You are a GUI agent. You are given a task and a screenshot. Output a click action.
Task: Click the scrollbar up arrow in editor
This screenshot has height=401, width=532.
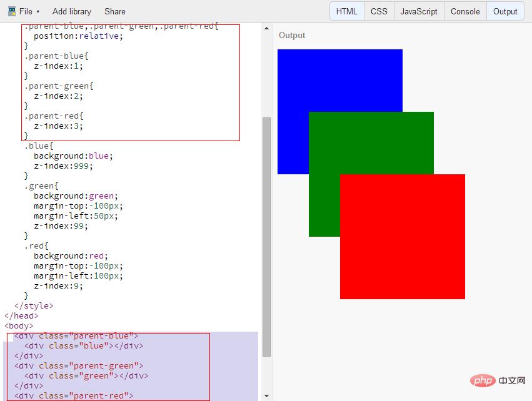(x=267, y=29)
